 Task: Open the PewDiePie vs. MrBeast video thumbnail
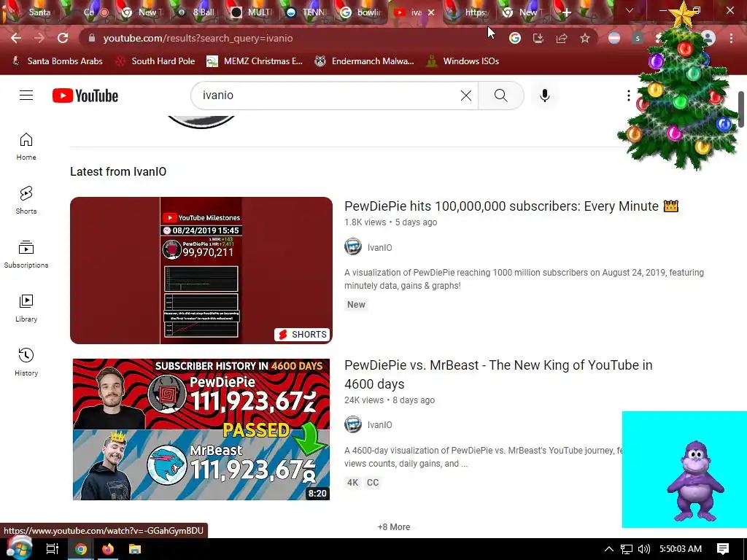(x=201, y=429)
